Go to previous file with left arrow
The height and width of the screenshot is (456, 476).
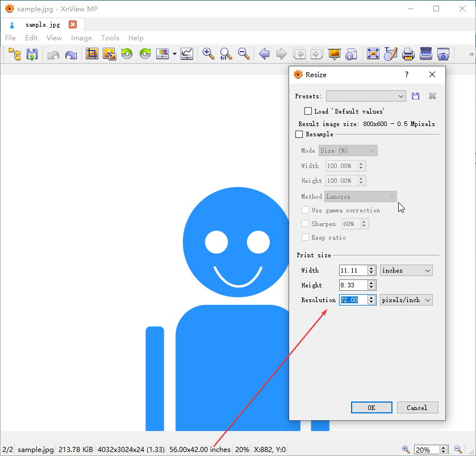tap(264, 54)
